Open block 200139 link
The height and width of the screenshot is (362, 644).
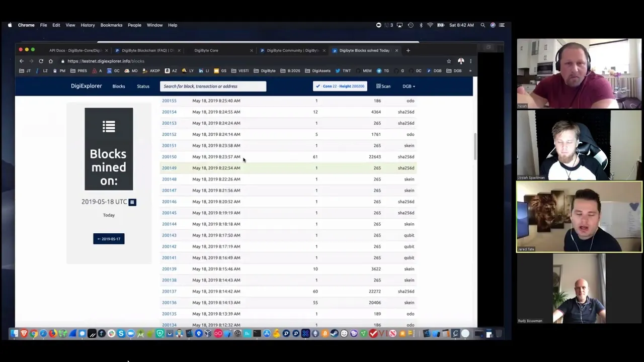click(x=169, y=269)
